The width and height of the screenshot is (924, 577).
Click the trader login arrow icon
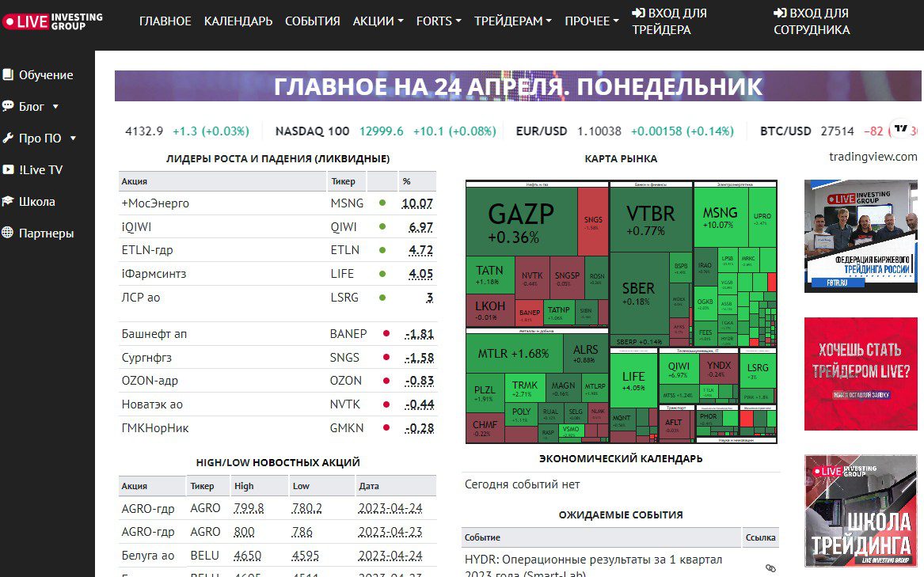[x=638, y=13]
